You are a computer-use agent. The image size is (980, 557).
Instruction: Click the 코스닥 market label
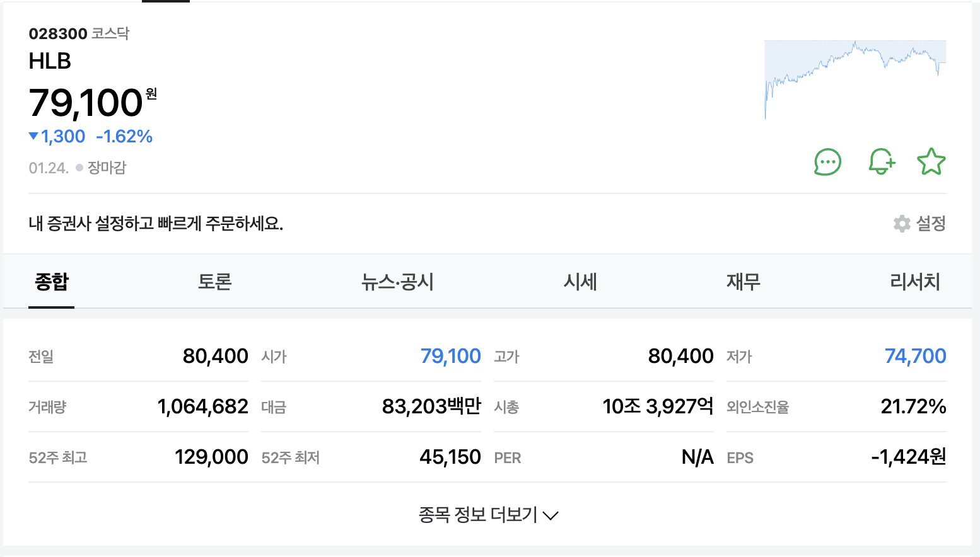coord(110,33)
